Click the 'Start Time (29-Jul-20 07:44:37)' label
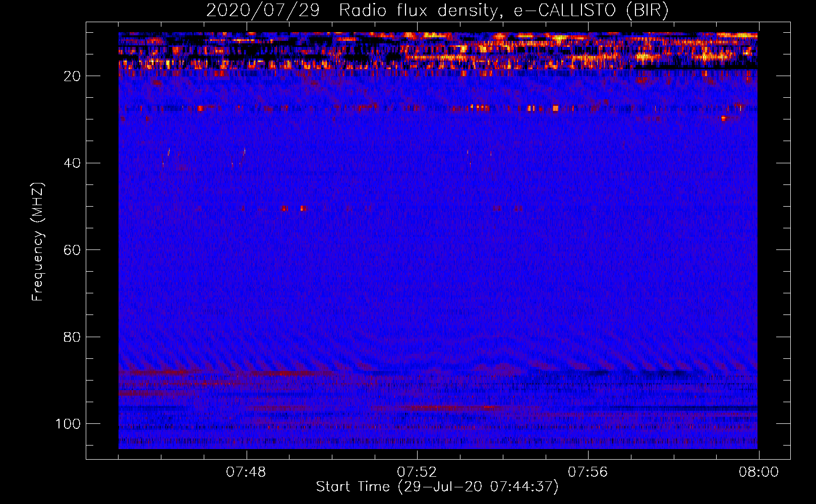This screenshot has height=504, width=816. 437,487
